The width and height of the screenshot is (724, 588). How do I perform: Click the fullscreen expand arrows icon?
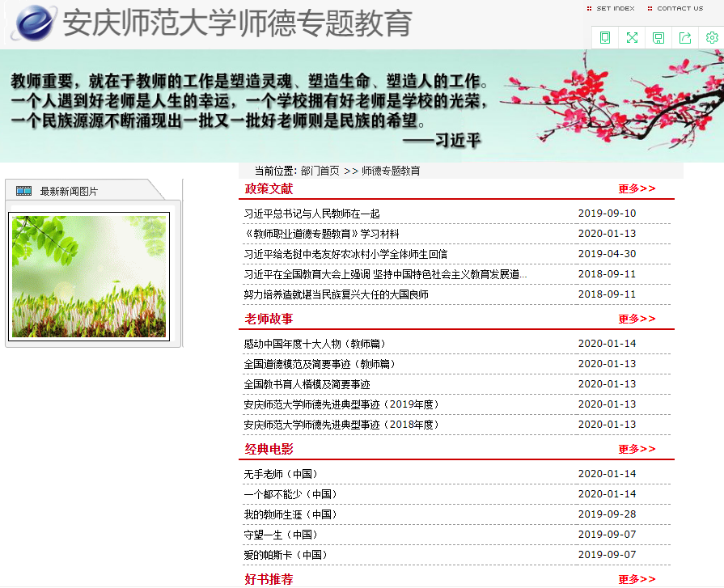632,37
